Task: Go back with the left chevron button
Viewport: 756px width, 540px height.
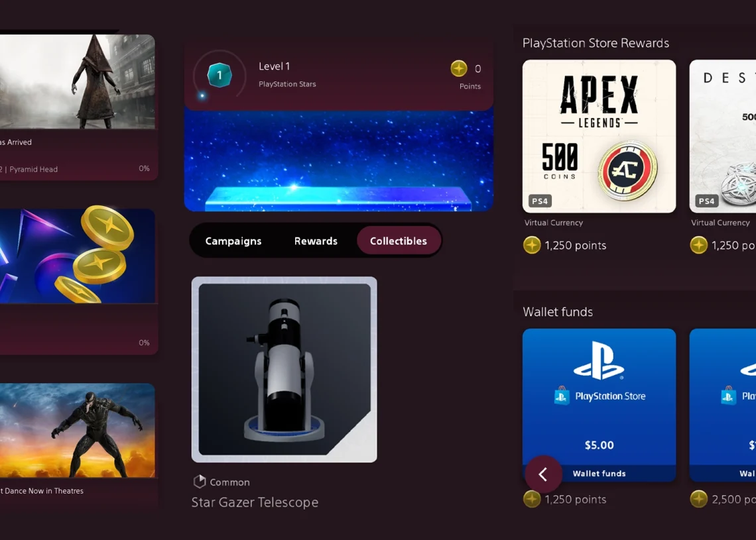Action: pyautogui.click(x=543, y=474)
